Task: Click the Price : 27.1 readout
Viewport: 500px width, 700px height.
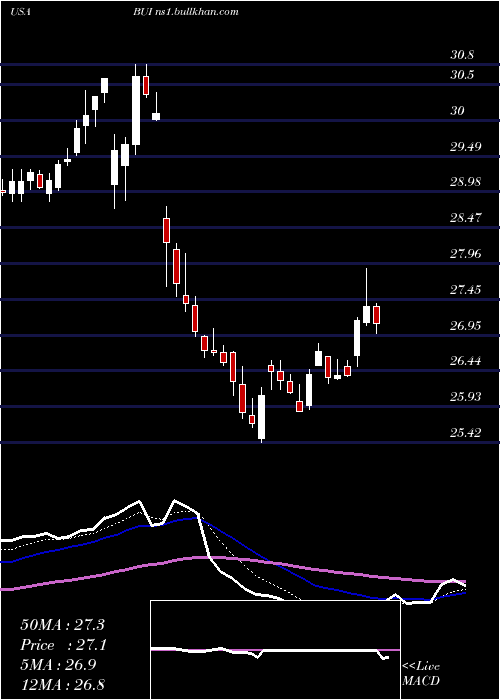Action: click(62, 645)
